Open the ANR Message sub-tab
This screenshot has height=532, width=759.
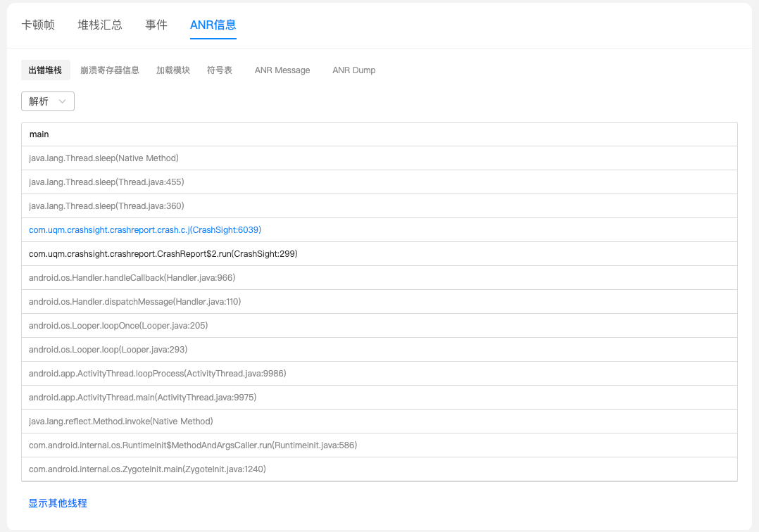(282, 70)
